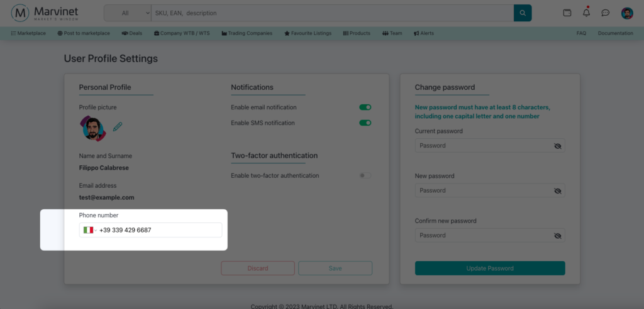
Task: Click the profile picture avatar
Action: (92, 128)
